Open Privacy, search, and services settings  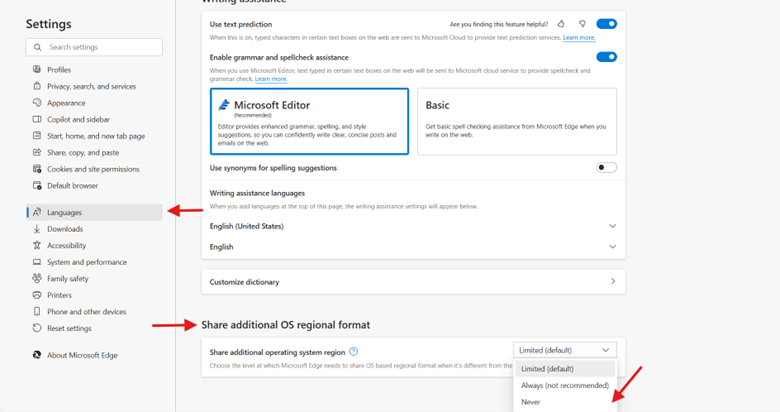[91, 87]
